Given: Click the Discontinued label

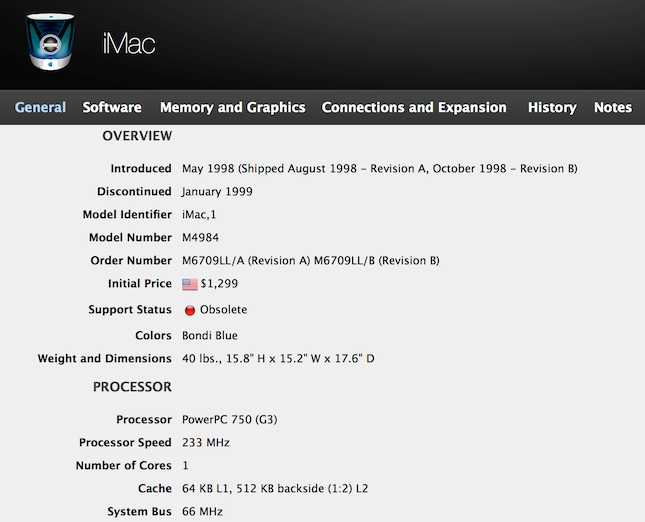Looking at the screenshot, I should [x=135, y=192].
